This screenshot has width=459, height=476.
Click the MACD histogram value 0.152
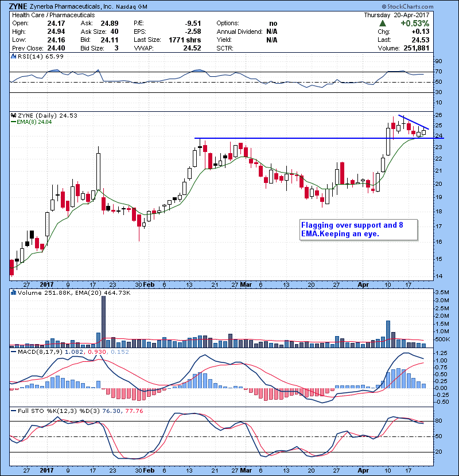click(120, 352)
